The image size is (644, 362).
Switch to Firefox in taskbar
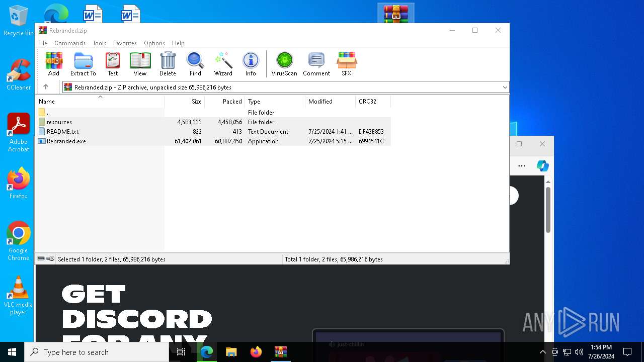tap(256, 352)
